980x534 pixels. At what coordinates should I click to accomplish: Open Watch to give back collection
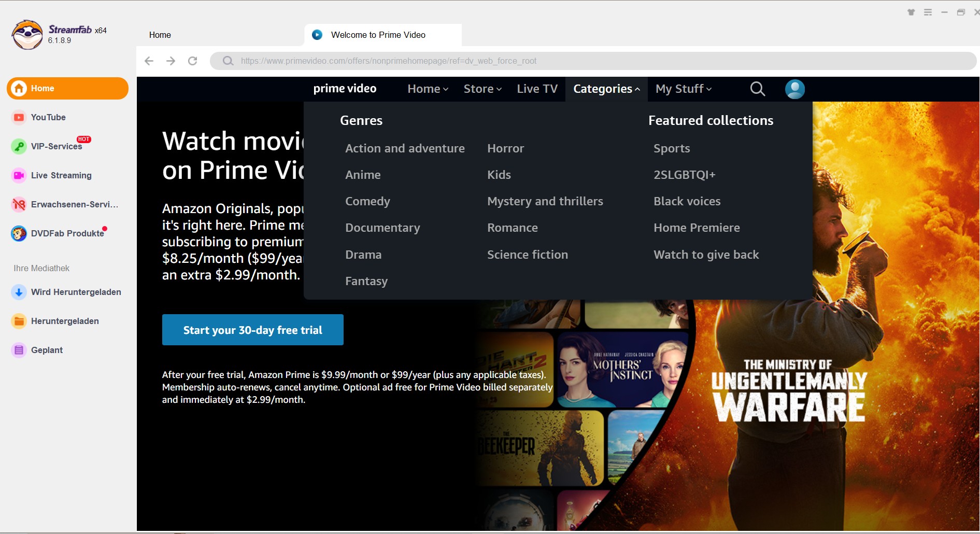click(706, 255)
